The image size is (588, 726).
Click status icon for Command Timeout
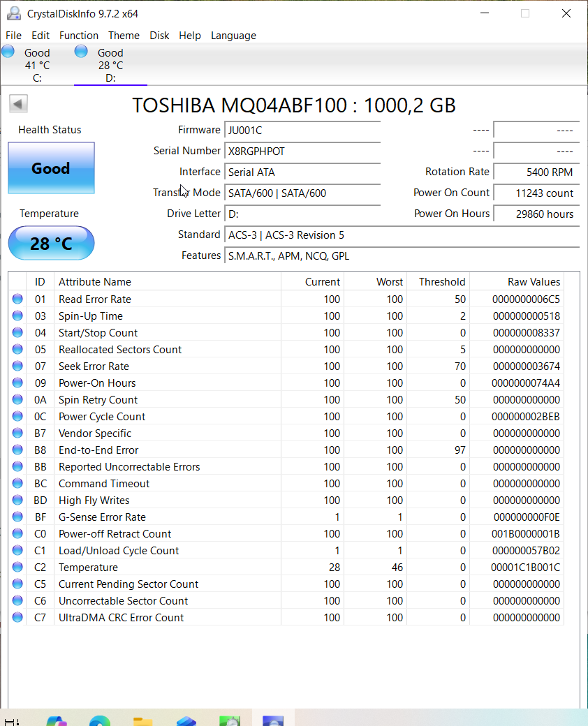(17, 483)
